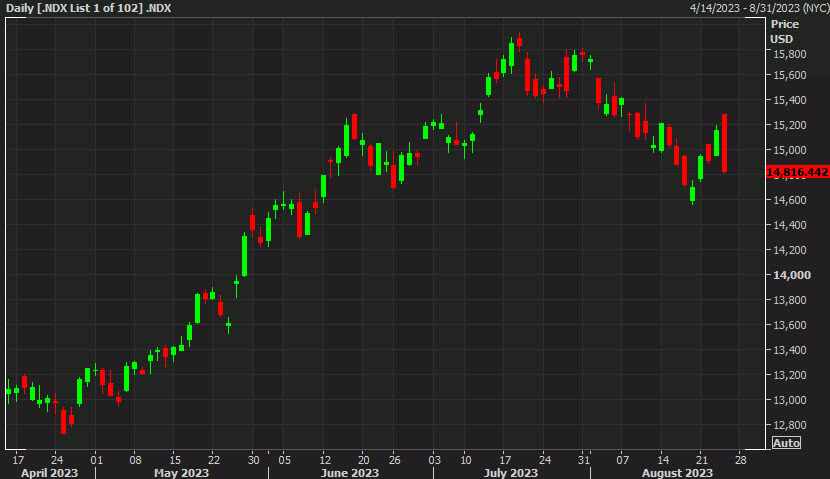The image size is (830, 479).
Task: Click the 01 date tick starting May
Action: click(97, 460)
